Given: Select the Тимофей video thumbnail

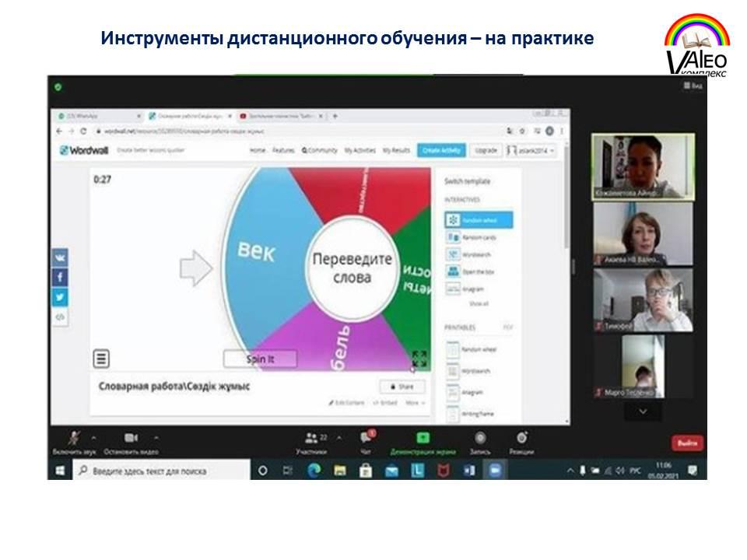Looking at the screenshot, I should tap(643, 300).
